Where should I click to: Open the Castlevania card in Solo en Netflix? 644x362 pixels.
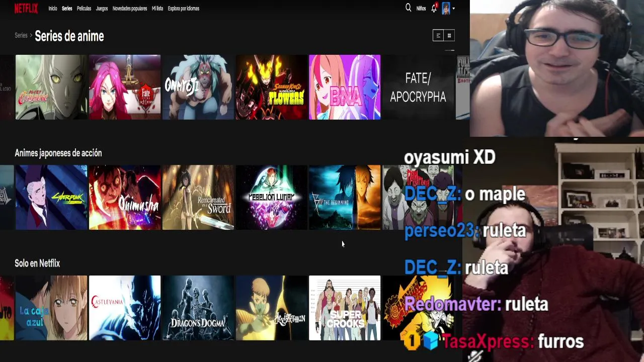point(125,308)
